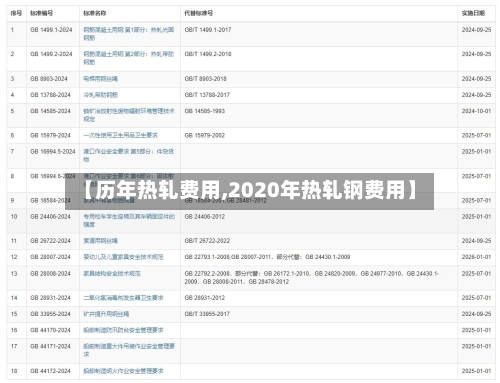The height and width of the screenshot is (383, 500).
Task: Open the 一次性使用卫生用品卫生要求 link
Action: tap(120, 135)
